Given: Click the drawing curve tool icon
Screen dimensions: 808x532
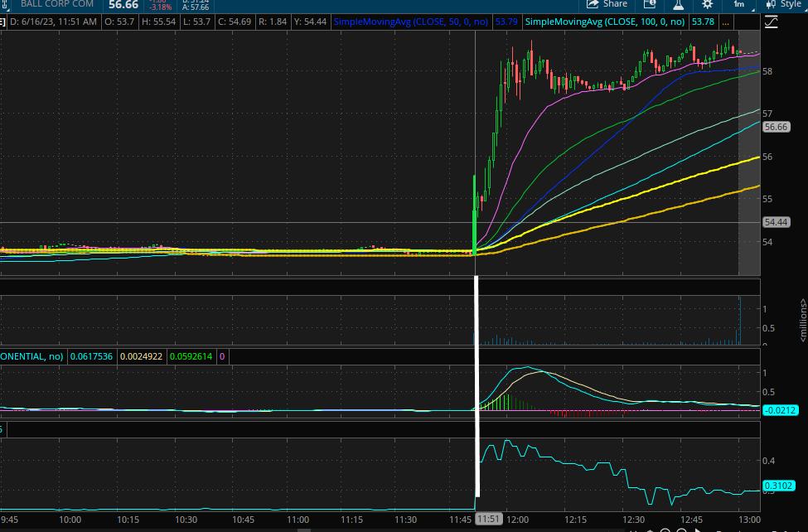Looking at the screenshot, I should point(772,22).
